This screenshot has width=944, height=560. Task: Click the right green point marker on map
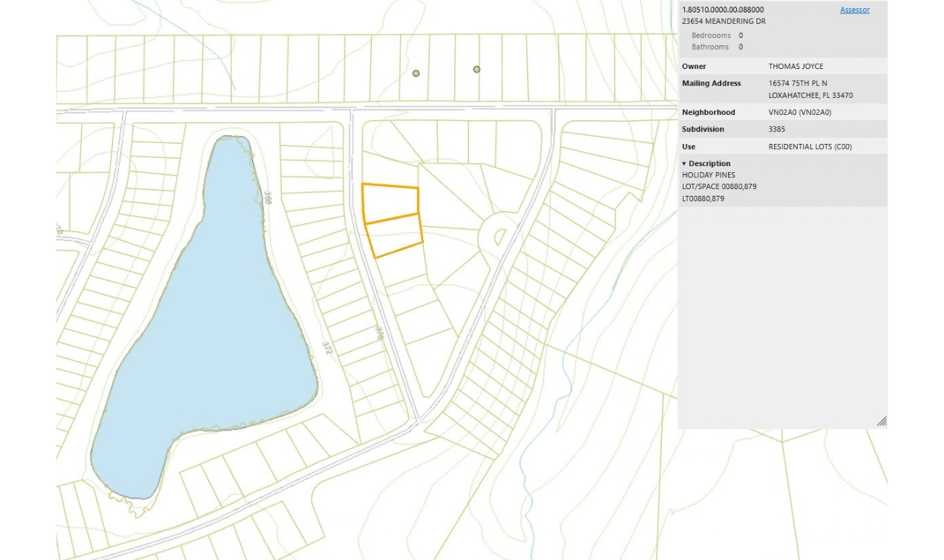(x=476, y=70)
